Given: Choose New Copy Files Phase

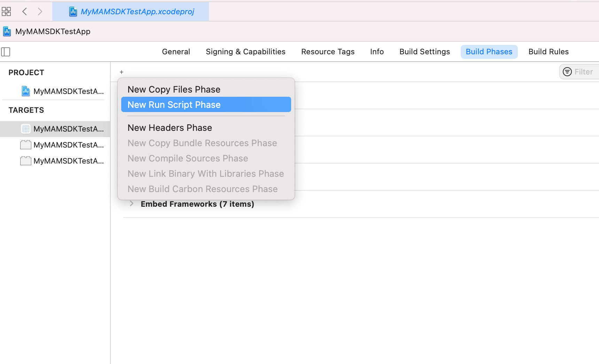Looking at the screenshot, I should pos(174,89).
